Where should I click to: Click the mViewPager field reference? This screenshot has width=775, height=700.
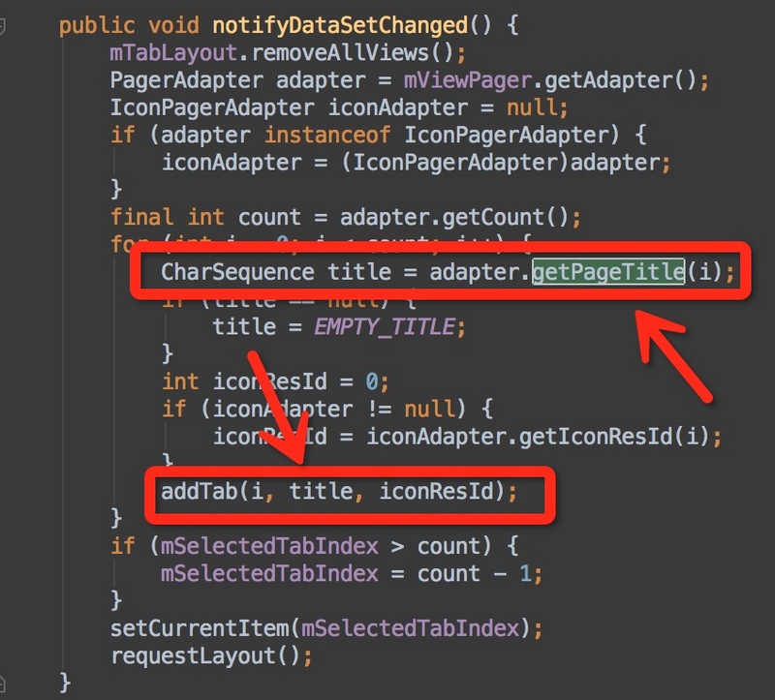[x=467, y=80]
